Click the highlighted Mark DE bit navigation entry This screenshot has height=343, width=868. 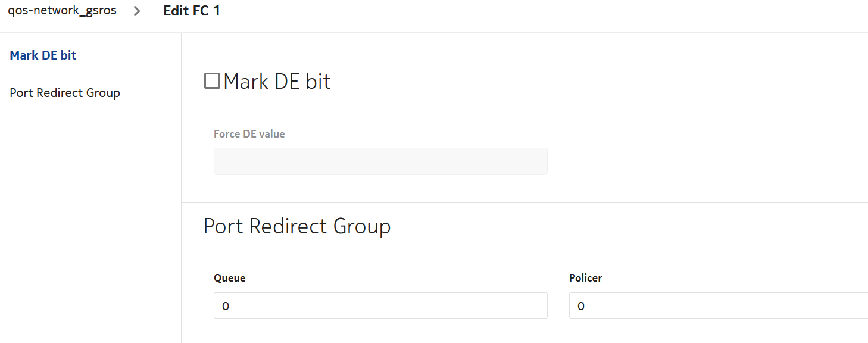(43, 55)
